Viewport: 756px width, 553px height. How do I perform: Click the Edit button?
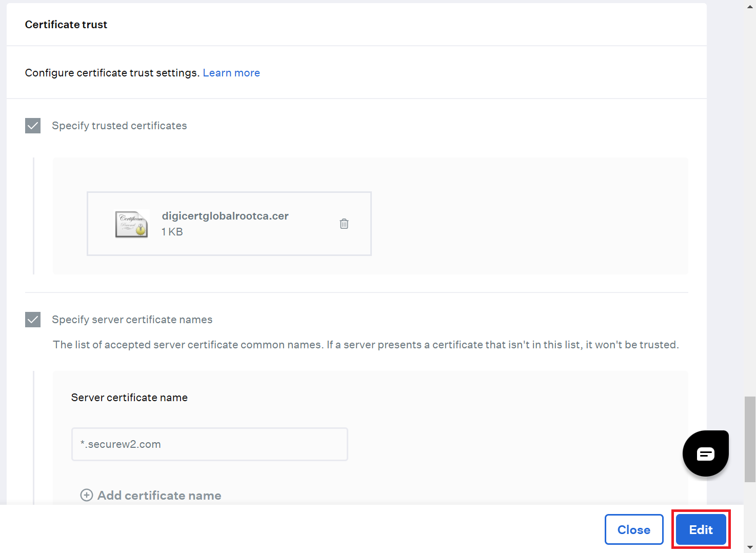coord(701,529)
